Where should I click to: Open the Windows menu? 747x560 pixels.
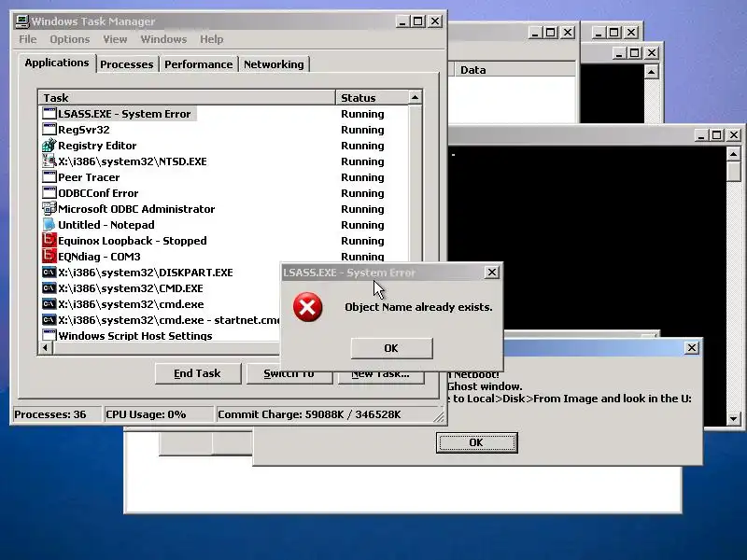163,39
